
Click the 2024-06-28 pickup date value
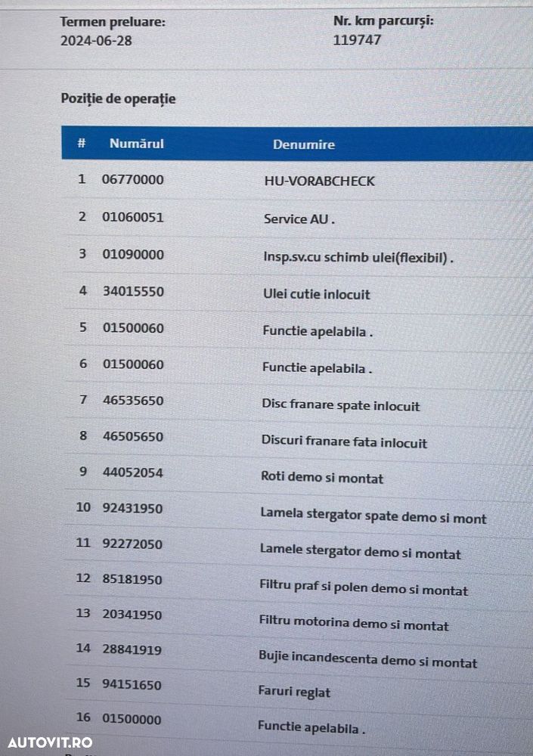click(x=96, y=41)
